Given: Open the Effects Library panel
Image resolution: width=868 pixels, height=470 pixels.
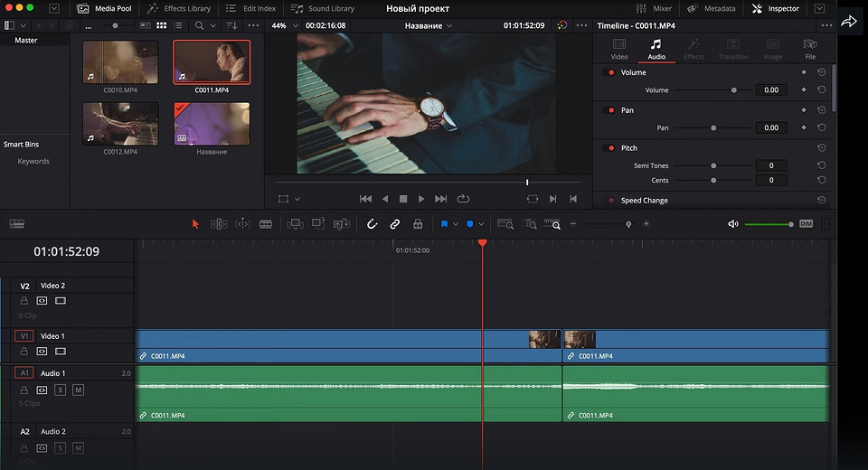Looking at the screenshot, I should click(x=179, y=8).
